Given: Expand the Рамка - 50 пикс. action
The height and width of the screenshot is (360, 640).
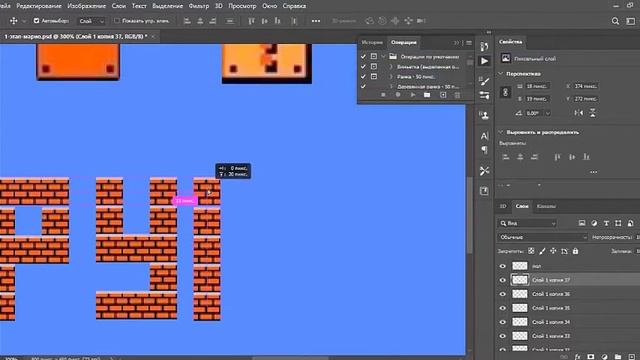Looking at the screenshot, I should point(391,76).
